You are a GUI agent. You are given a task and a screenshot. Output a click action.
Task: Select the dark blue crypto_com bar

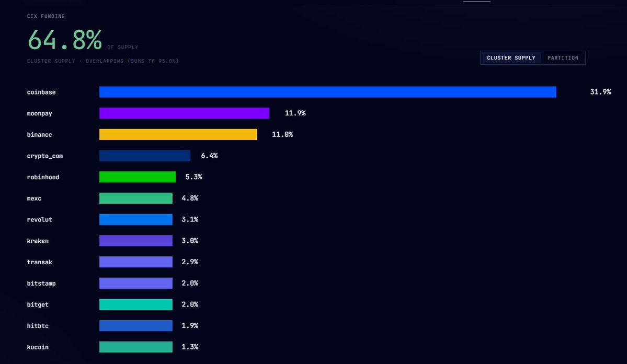tap(145, 156)
